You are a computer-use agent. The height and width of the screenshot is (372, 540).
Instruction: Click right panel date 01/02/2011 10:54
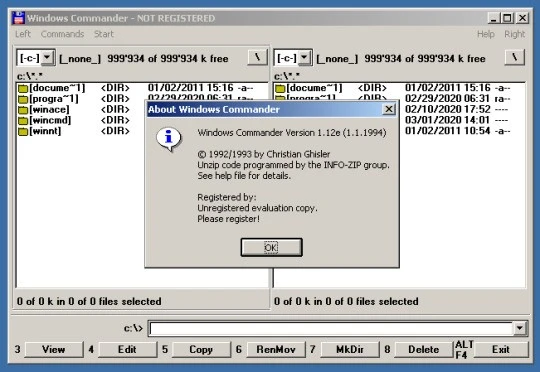(447, 131)
